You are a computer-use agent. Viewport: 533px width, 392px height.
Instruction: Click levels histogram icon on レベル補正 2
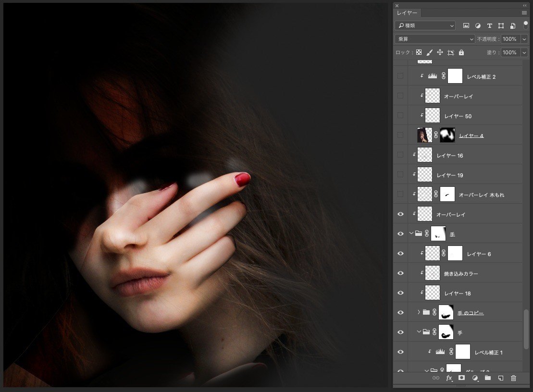click(x=433, y=76)
